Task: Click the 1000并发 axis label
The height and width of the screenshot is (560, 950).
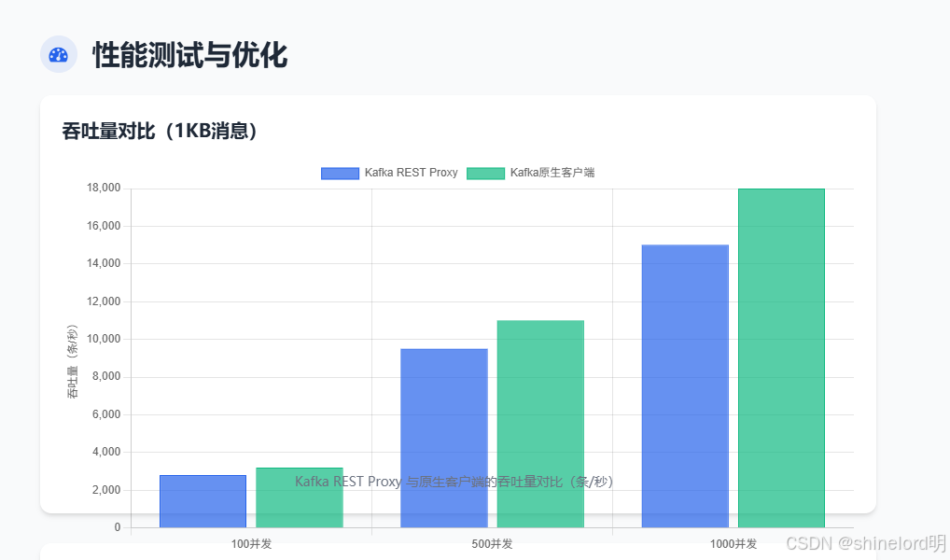Action: point(733,543)
